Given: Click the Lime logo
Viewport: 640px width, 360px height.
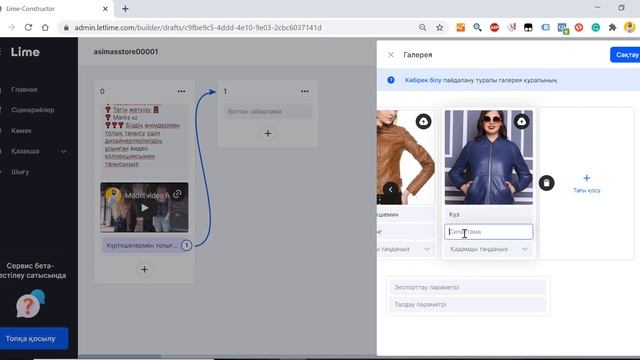Looking at the screenshot, I should 25,52.
